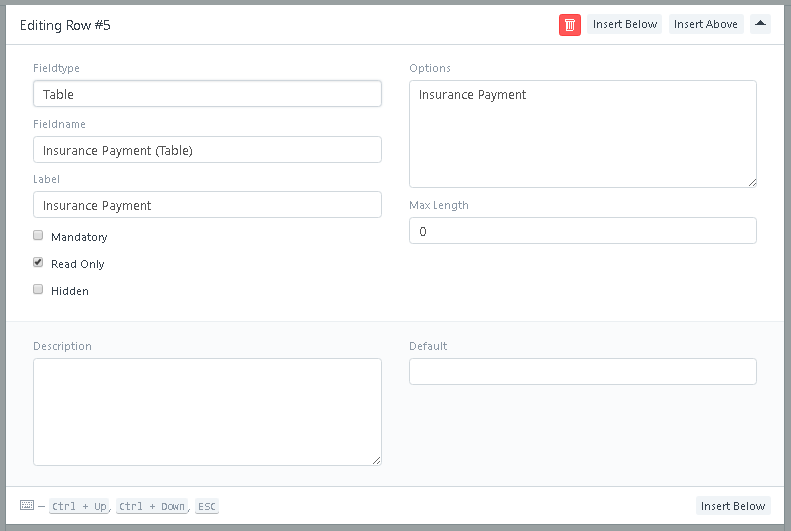Enable the Mandatory checkbox

[x=38, y=235]
